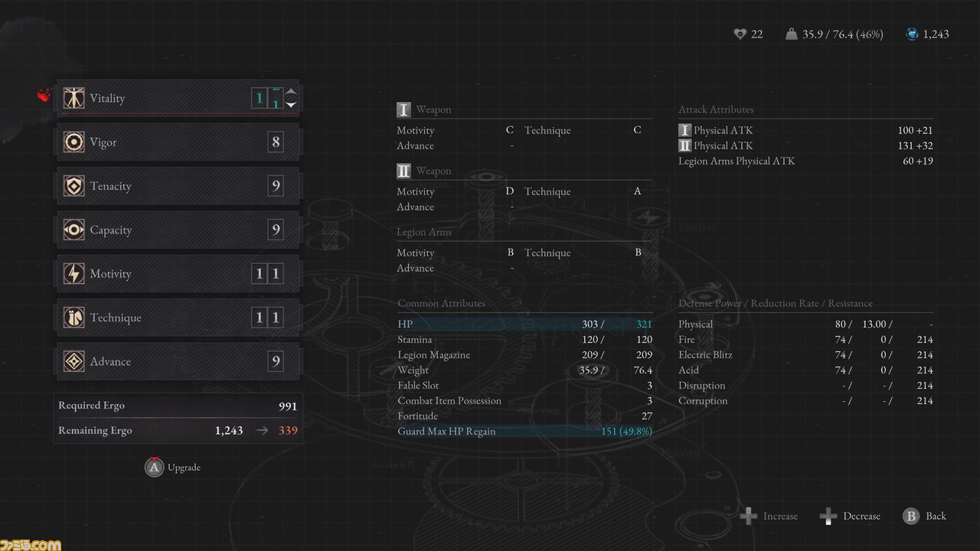The width and height of the screenshot is (980, 551).
Task: Select the Technique stat icon
Action: 73,318
